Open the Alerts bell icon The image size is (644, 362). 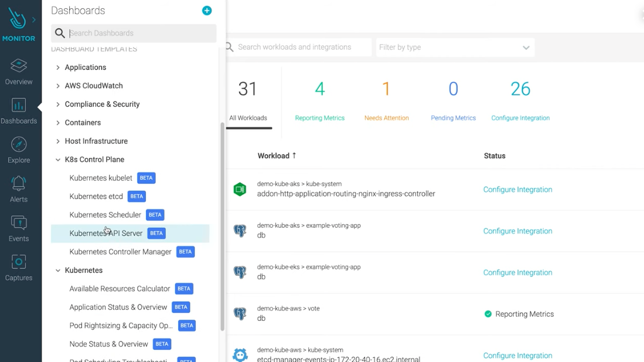(x=19, y=184)
